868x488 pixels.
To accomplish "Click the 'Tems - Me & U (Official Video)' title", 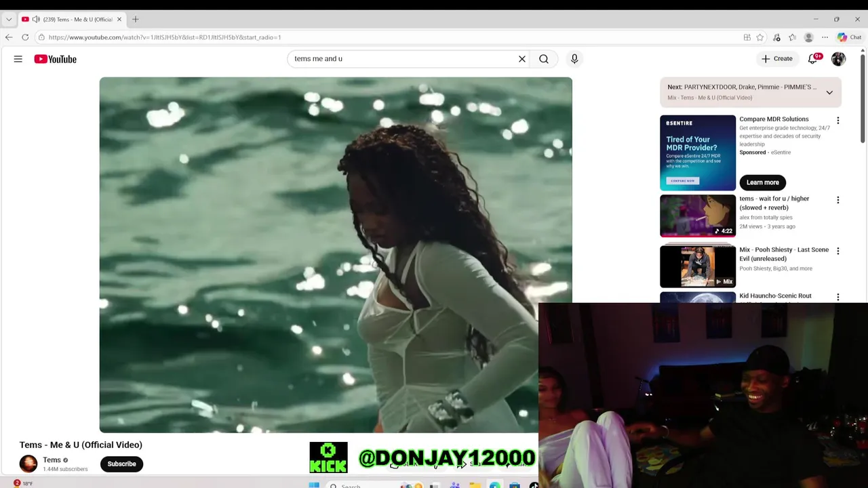I will tap(81, 445).
